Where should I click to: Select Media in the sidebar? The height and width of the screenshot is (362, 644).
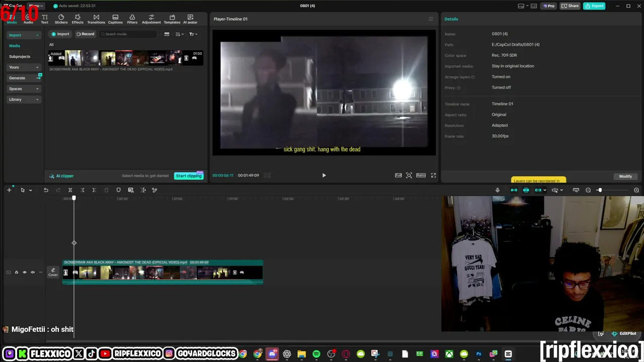(15, 46)
